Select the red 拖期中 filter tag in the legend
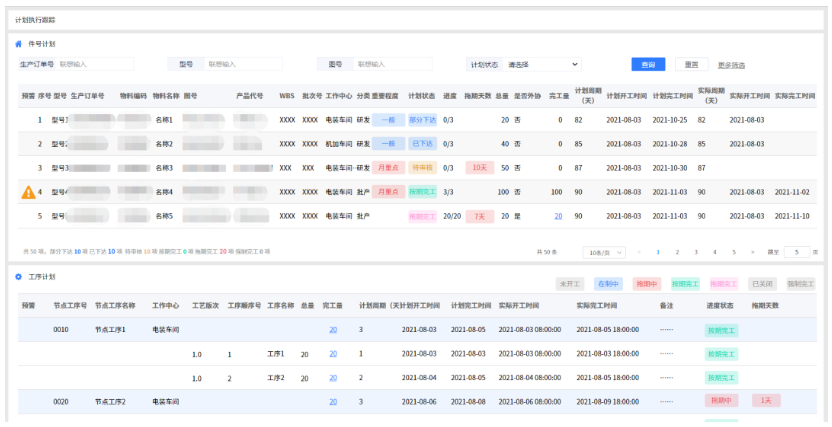The height and width of the screenshot is (427, 832). pos(647,284)
